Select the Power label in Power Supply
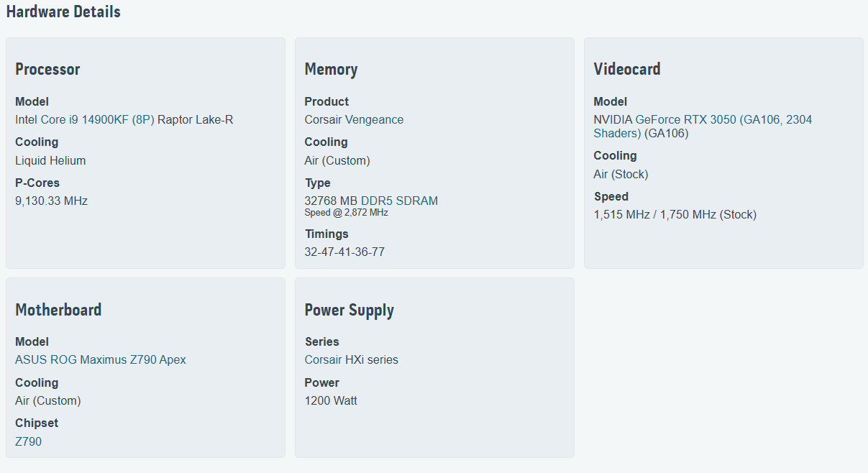 coord(322,382)
